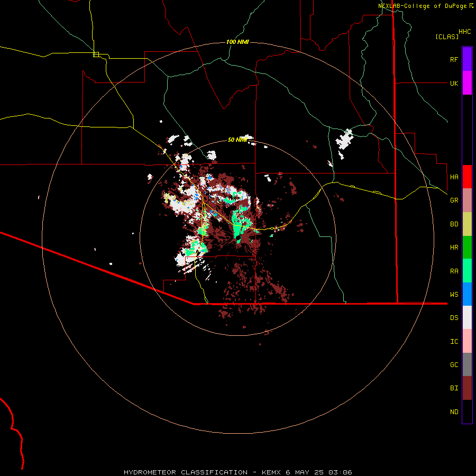Click the 6 MAY 25 date in the caption

coord(304,472)
